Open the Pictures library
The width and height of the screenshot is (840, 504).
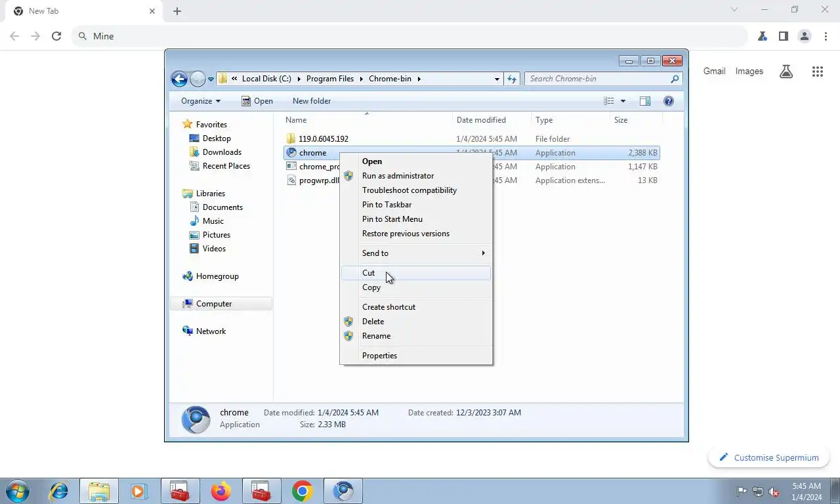pyautogui.click(x=216, y=235)
